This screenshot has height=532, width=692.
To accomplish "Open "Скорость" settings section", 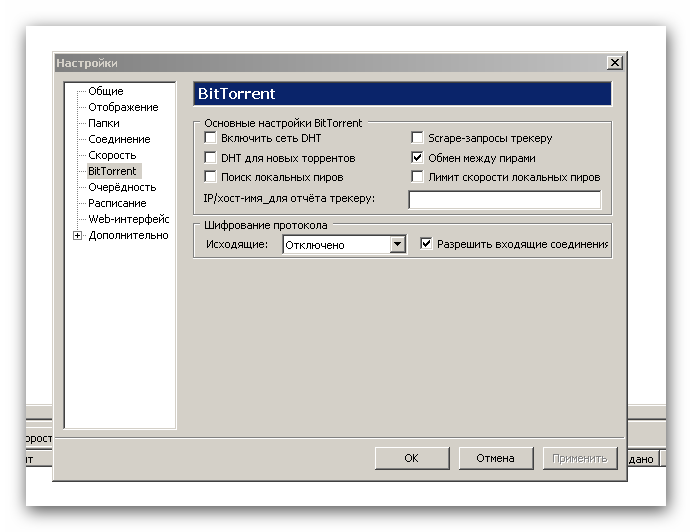I will [112, 155].
